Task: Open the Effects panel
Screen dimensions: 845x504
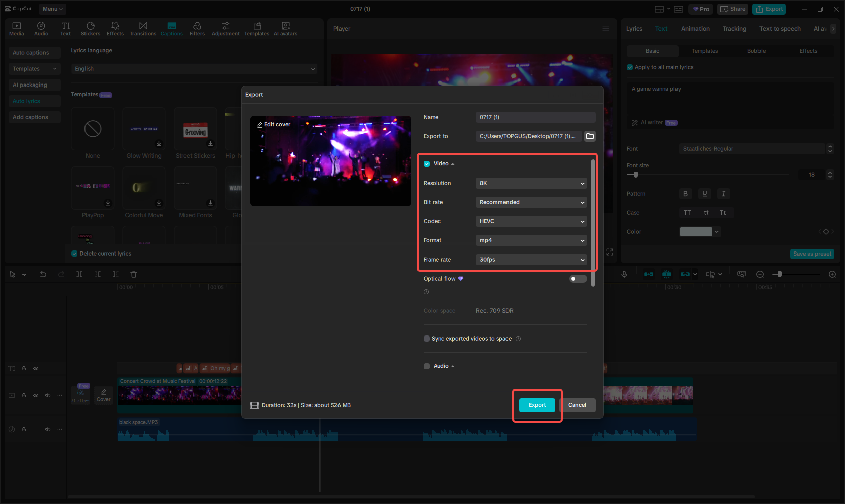Action: tap(115, 29)
